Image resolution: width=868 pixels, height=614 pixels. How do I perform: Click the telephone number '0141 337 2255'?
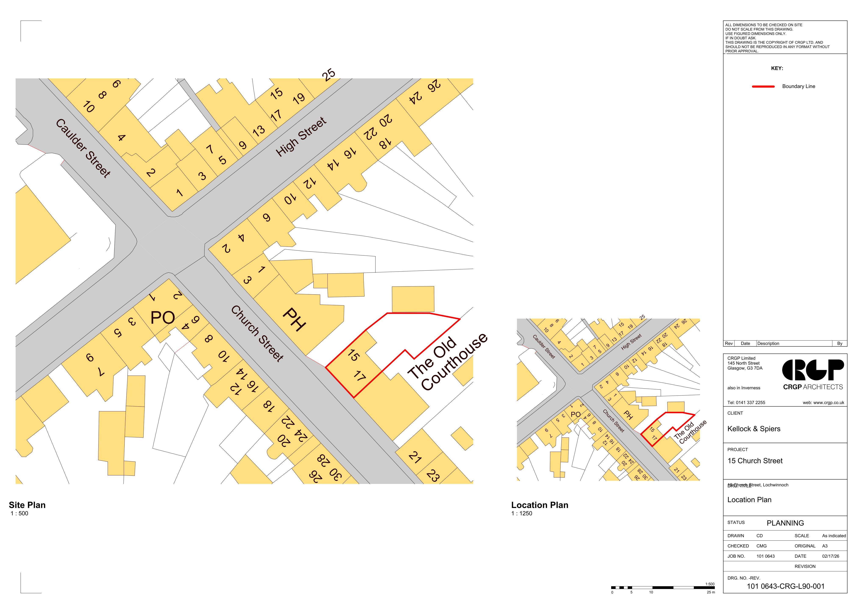[750, 403]
